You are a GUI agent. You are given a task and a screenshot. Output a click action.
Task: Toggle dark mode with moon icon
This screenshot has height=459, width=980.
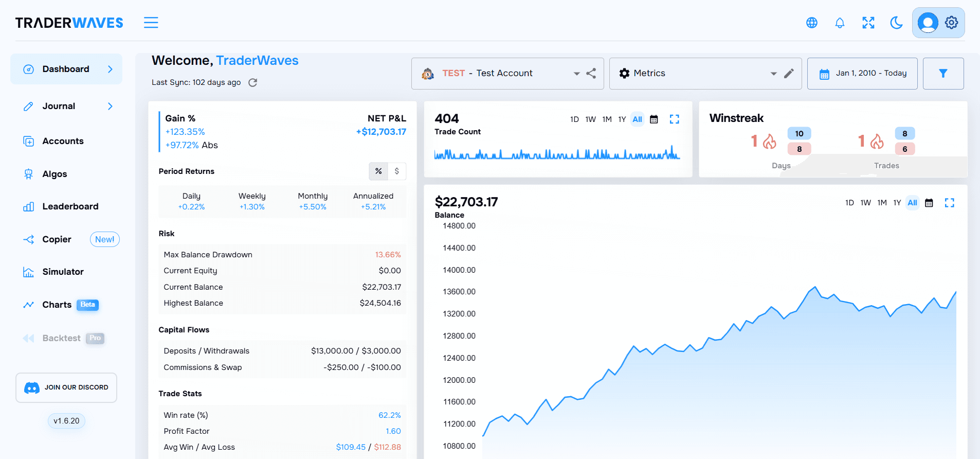896,23
